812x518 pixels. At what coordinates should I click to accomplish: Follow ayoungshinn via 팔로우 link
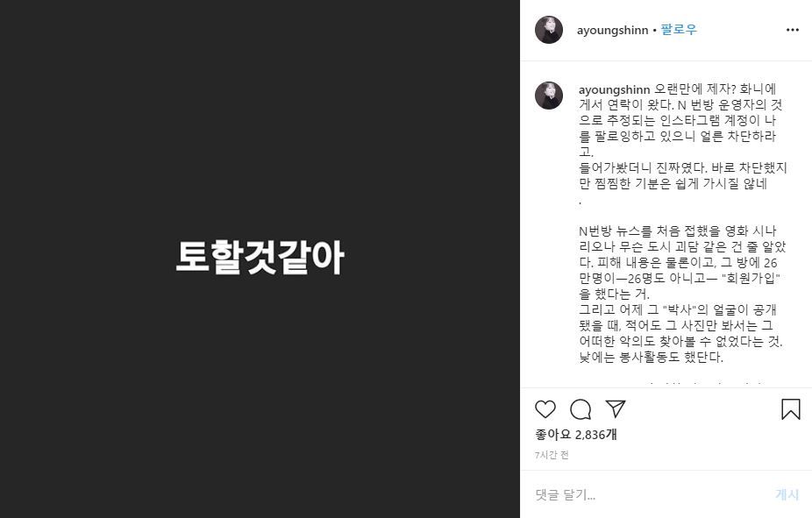679,30
